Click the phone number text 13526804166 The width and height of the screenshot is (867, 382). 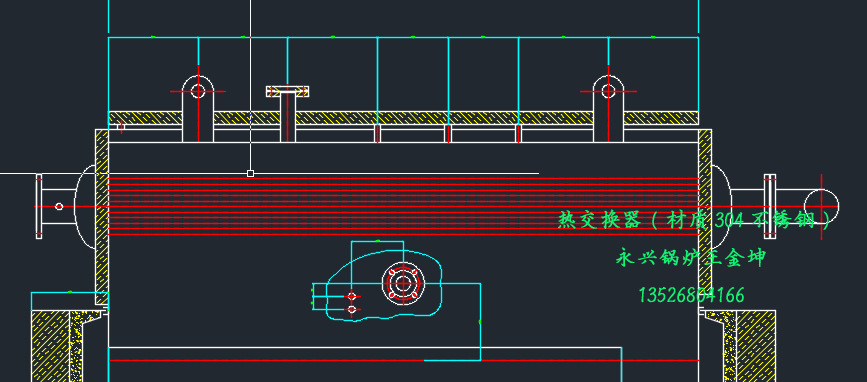pos(691,295)
